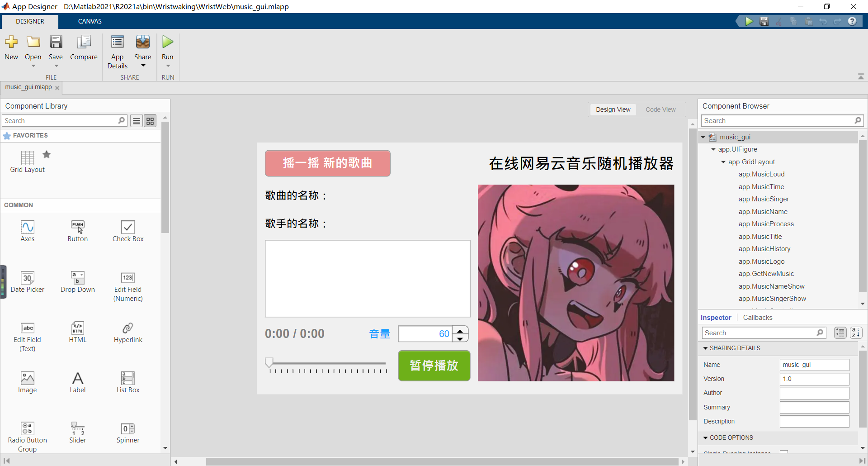Click Paste in the quick access toolbar

pyautogui.click(x=808, y=21)
